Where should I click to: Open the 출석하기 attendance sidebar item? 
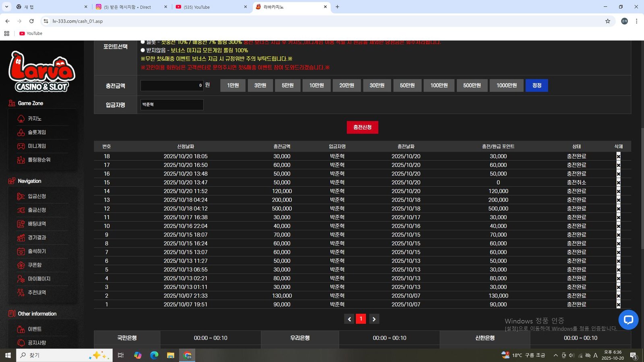[x=37, y=251]
